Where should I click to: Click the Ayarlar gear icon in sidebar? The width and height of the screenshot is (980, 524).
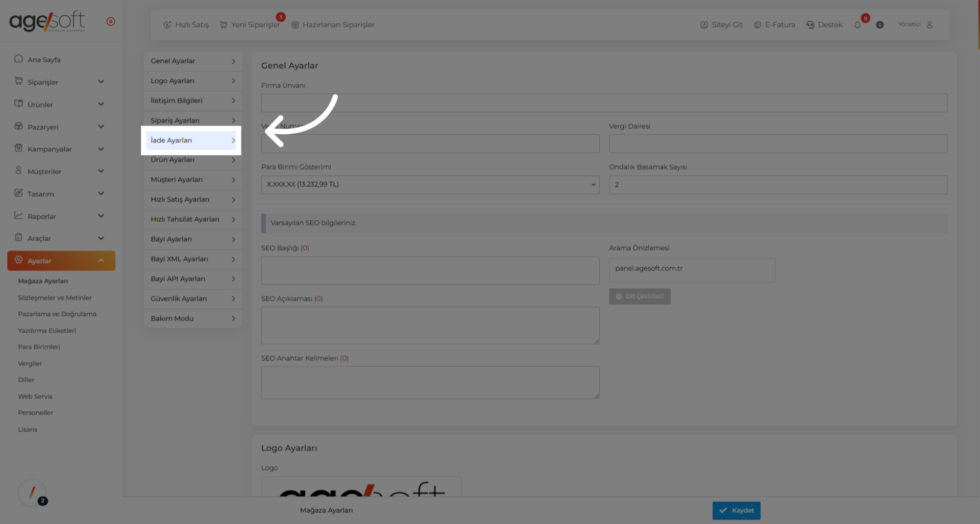(x=18, y=260)
